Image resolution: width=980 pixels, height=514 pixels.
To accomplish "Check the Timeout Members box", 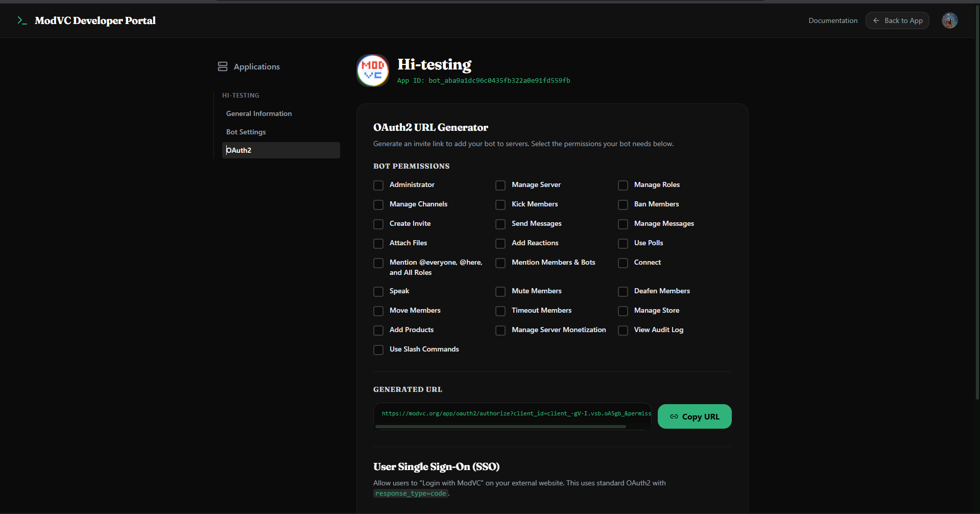I will click(500, 311).
